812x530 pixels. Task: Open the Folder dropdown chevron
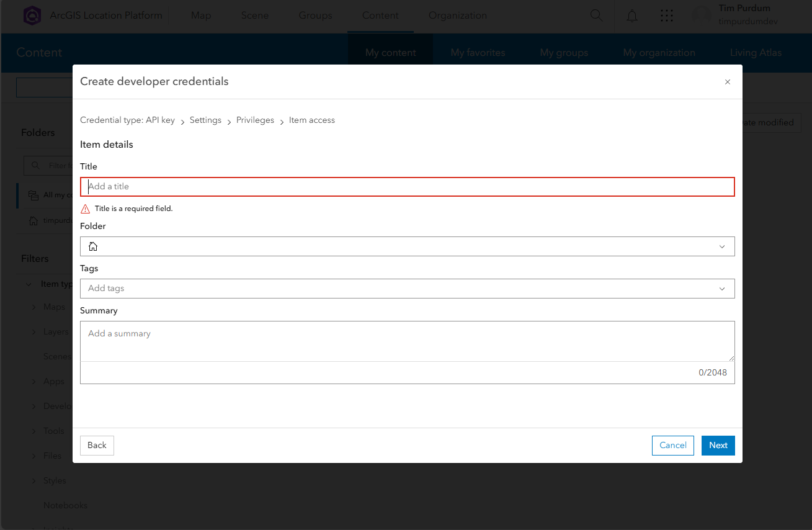(722, 246)
